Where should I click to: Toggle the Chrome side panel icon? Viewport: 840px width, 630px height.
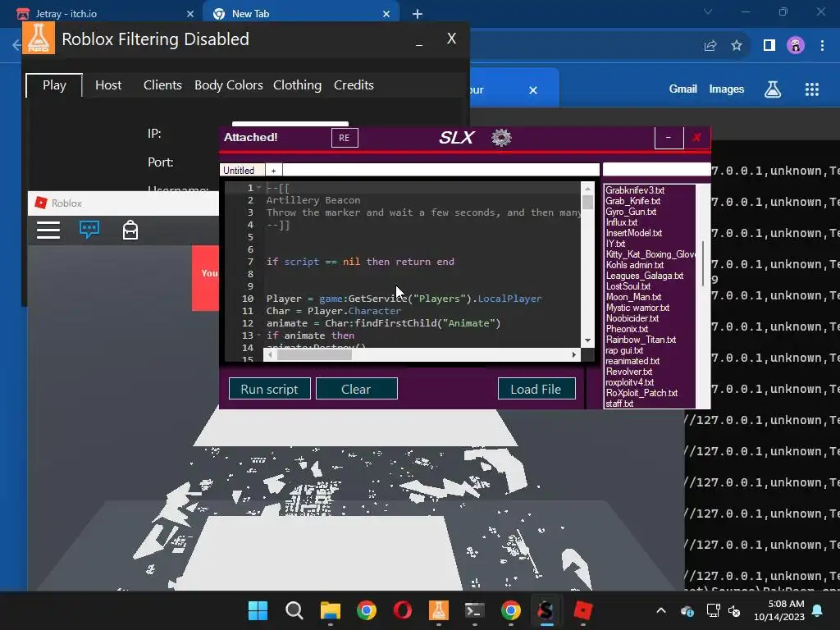coord(769,46)
